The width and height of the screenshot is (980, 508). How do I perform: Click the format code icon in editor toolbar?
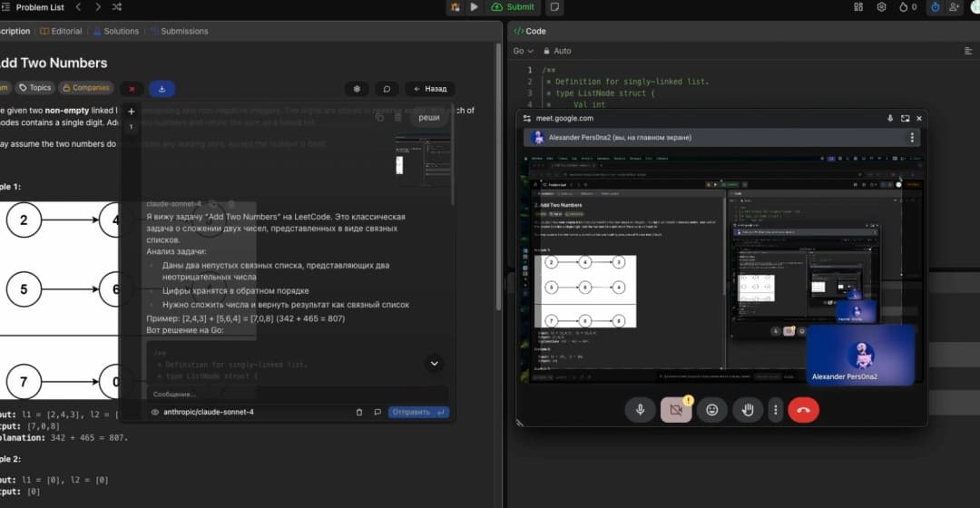point(968,51)
